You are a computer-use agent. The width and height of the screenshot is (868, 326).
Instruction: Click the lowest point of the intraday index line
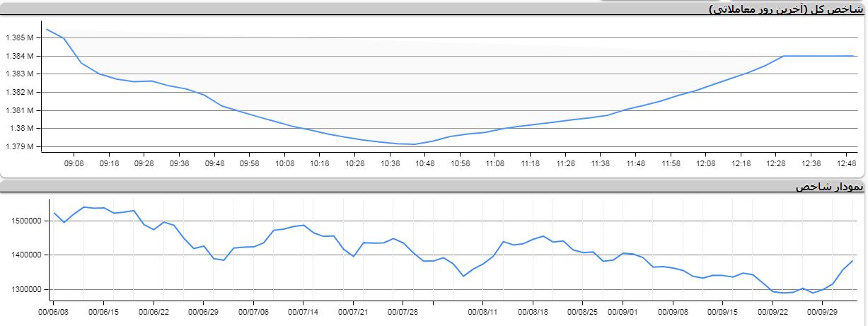tap(415, 144)
